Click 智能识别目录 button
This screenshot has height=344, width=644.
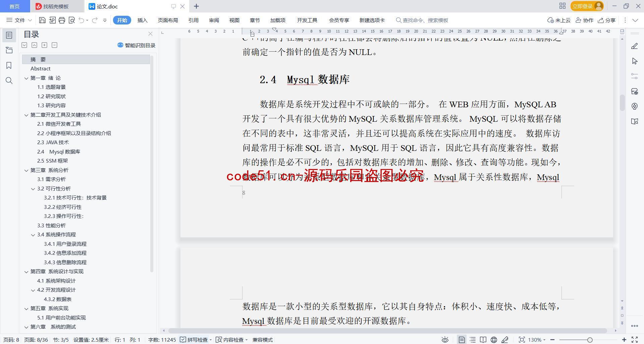pyautogui.click(x=136, y=45)
